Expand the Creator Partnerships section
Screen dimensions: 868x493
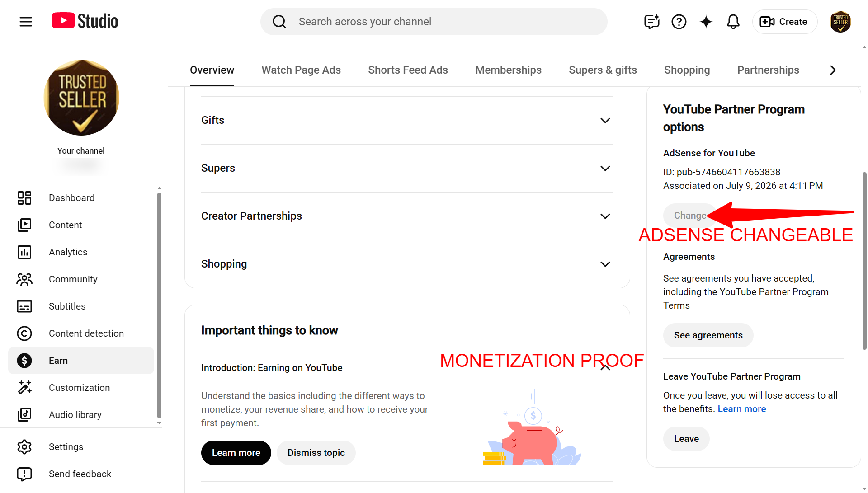407,216
